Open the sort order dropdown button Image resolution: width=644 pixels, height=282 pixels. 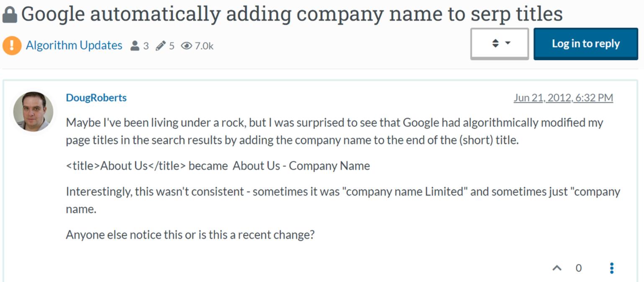[500, 43]
